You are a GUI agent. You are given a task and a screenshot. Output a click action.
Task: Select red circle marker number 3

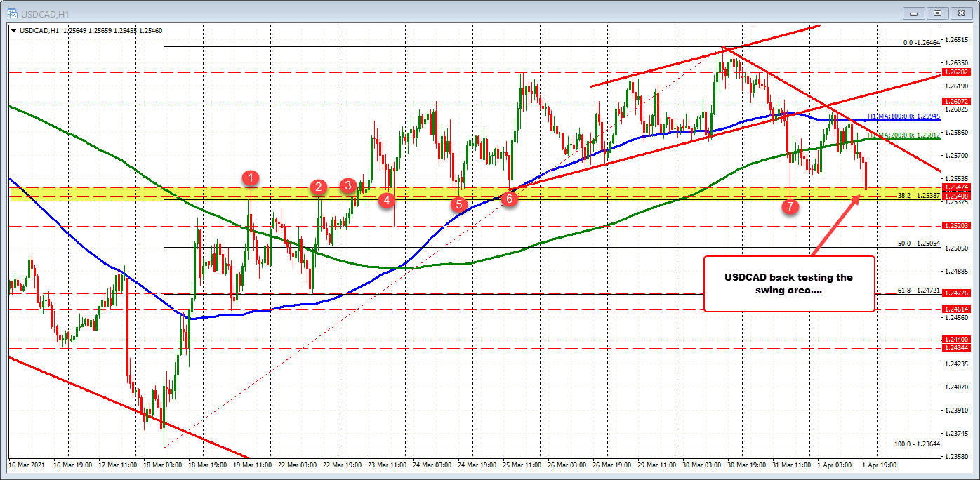(x=347, y=185)
